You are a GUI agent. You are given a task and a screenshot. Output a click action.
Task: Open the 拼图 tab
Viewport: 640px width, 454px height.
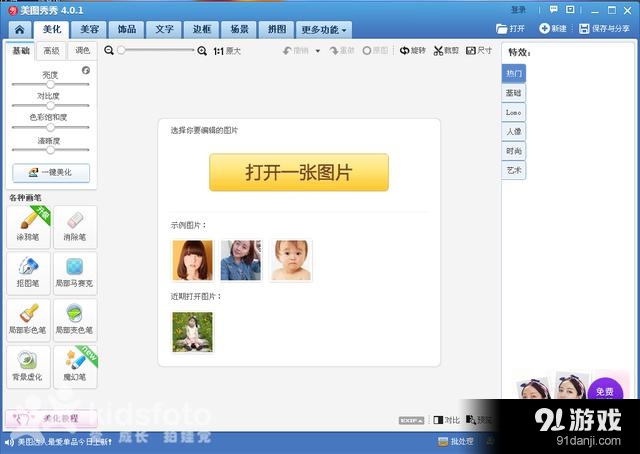click(x=277, y=29)
